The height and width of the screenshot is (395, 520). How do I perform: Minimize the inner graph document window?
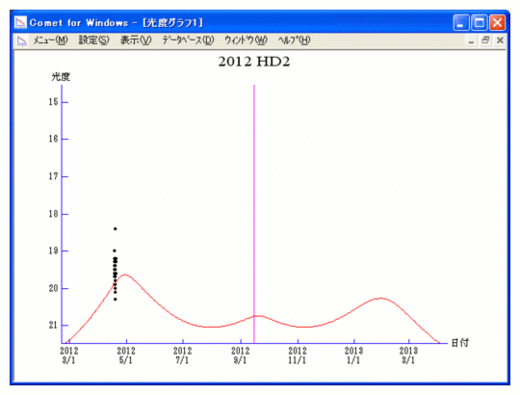tap(471, 41)
